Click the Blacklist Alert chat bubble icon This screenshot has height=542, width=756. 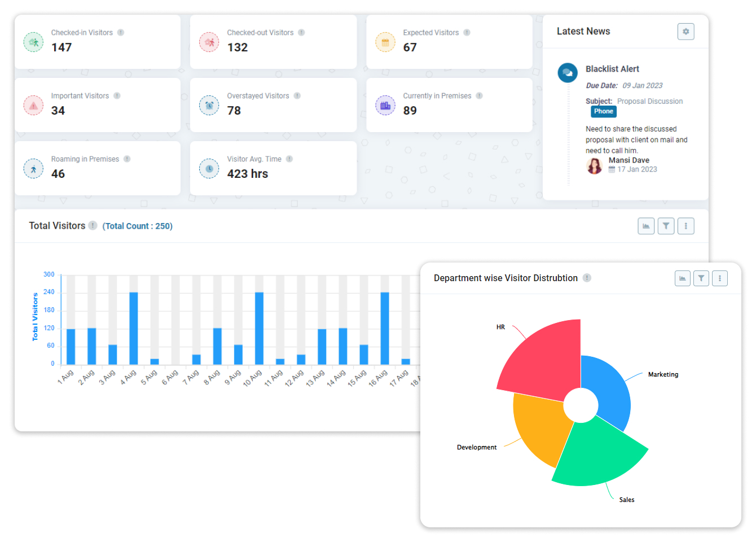coord(568,73)
